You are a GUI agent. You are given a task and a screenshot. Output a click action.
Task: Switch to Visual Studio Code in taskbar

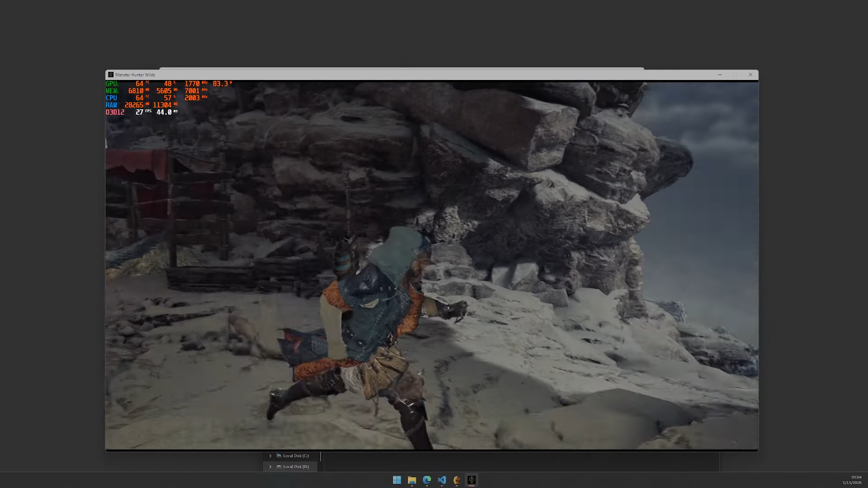click(x=442, y=480)
